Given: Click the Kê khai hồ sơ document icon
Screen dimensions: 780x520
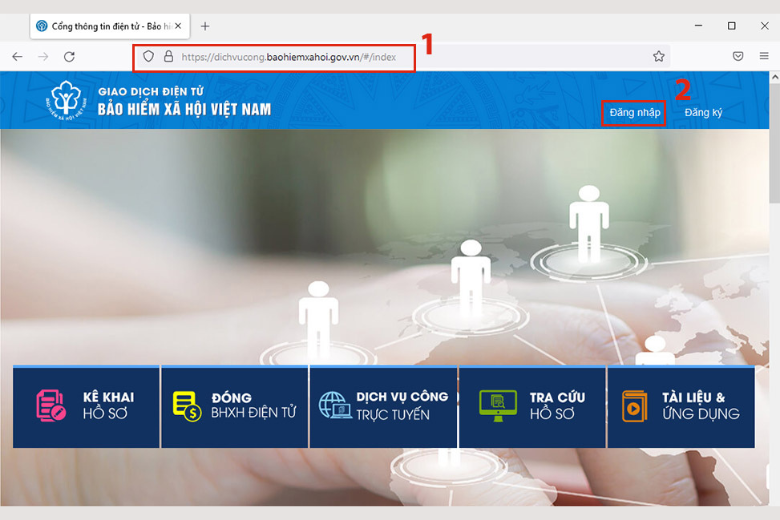Looking at the screenshot, I should coord(51,405).
